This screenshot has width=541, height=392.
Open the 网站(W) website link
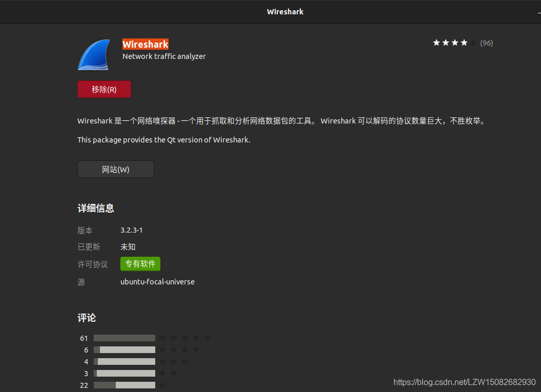115,169
